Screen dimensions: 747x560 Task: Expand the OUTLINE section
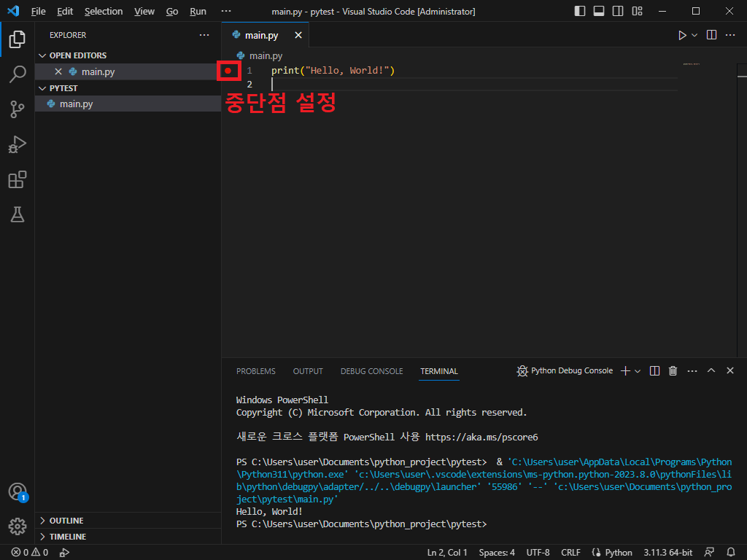point(66,521)
